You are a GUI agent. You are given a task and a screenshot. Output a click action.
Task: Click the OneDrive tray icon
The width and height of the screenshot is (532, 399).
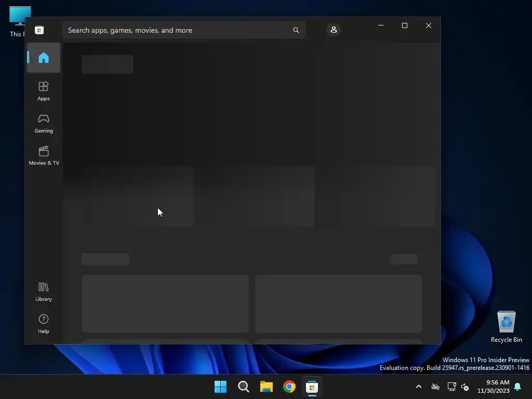[x=435, y=387]
